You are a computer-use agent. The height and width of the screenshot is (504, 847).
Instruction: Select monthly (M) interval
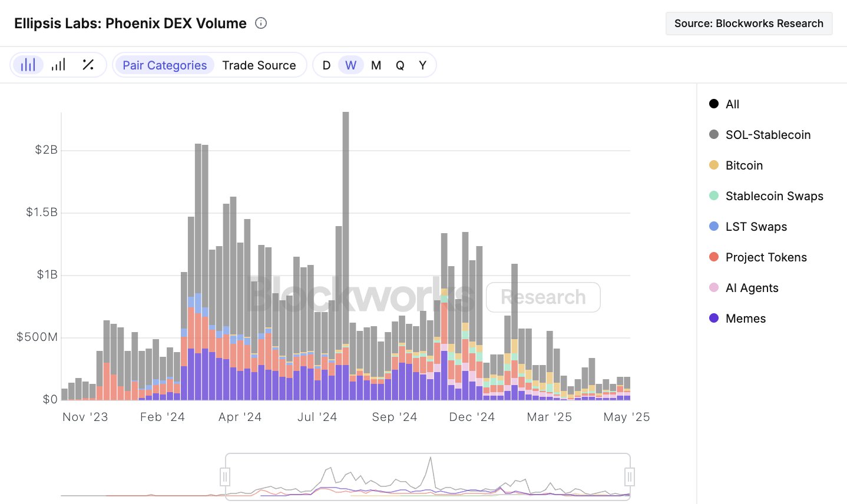tap(376, 65)
